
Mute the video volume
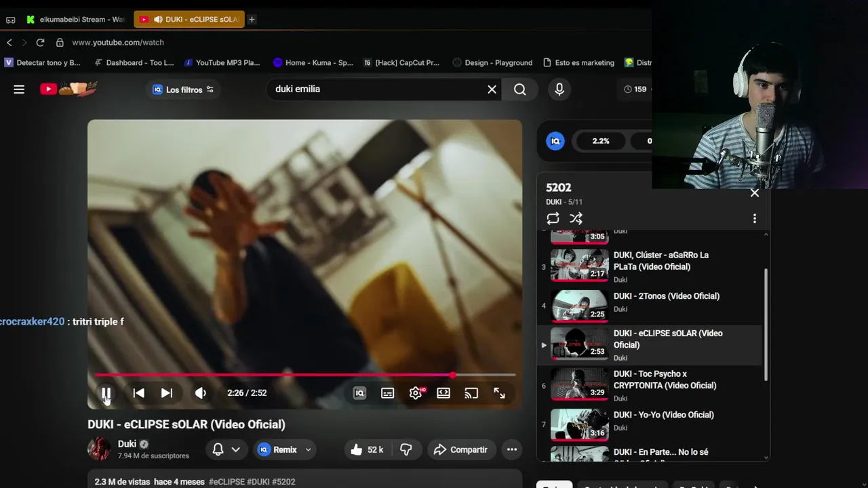coord(201,393)
